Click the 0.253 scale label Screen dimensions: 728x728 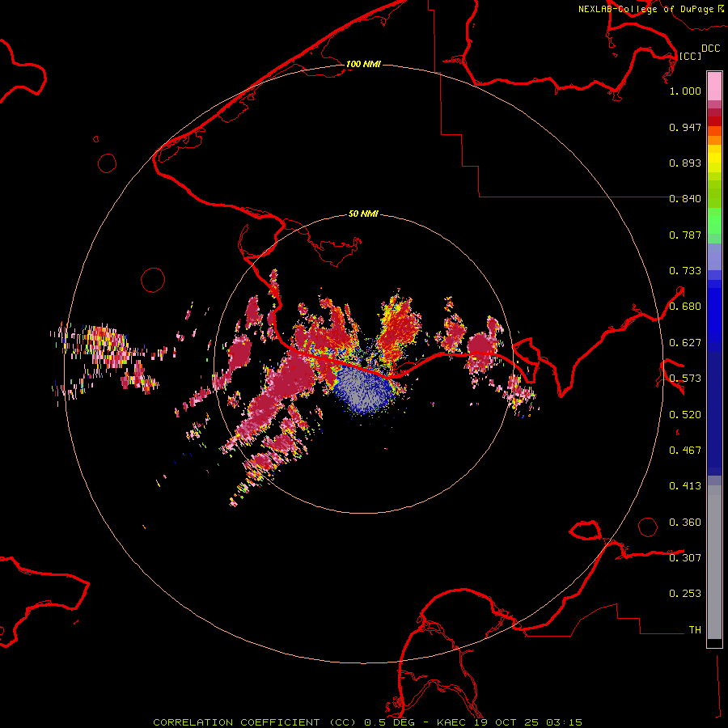685,593
